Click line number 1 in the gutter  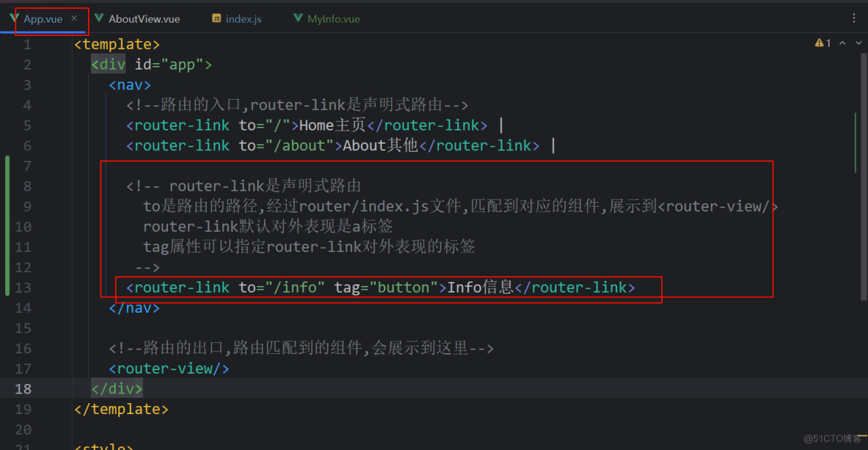tap(27, 44)
